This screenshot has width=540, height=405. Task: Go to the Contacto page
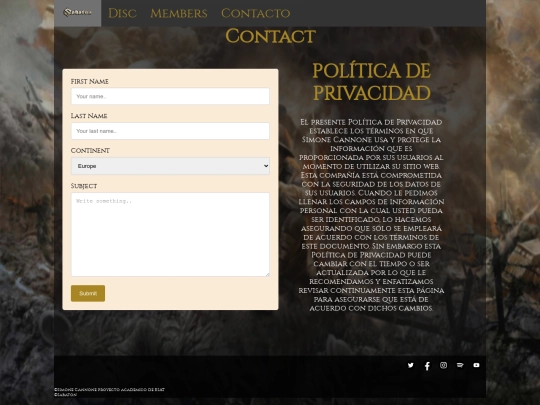coord(256,13)
